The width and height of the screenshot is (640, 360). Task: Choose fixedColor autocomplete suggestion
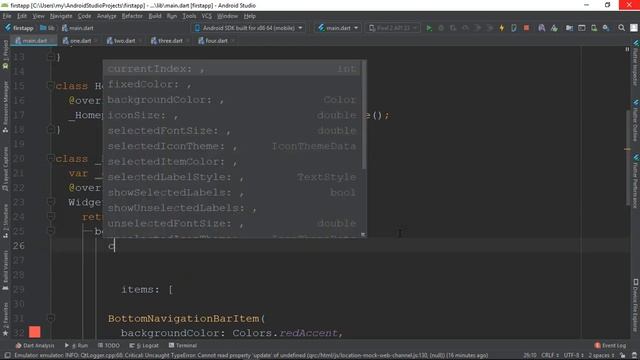point(232,84)
